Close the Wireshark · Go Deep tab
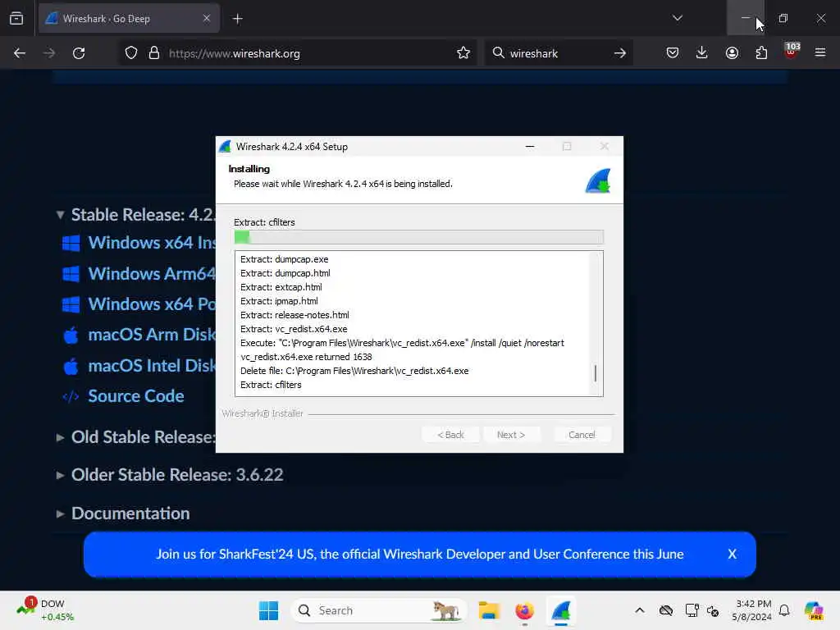The height and width of the screenshot is (630, 840). click(207, 19)
